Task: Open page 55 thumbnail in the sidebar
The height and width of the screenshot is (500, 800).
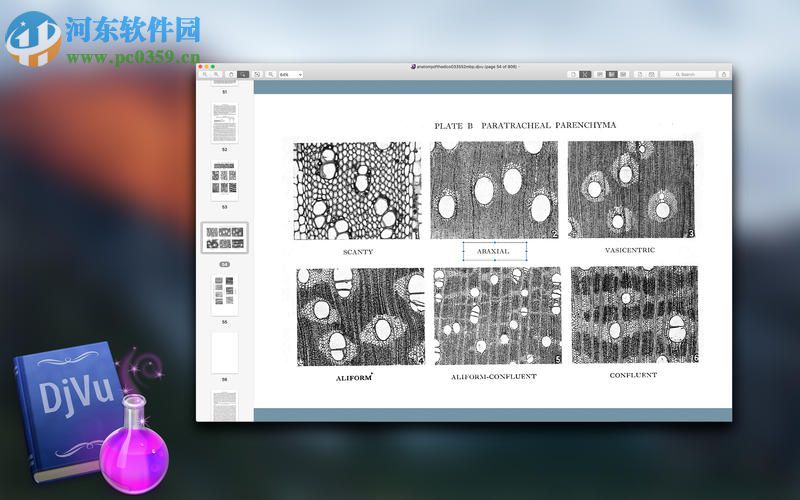Action: [x=224, y=295]
